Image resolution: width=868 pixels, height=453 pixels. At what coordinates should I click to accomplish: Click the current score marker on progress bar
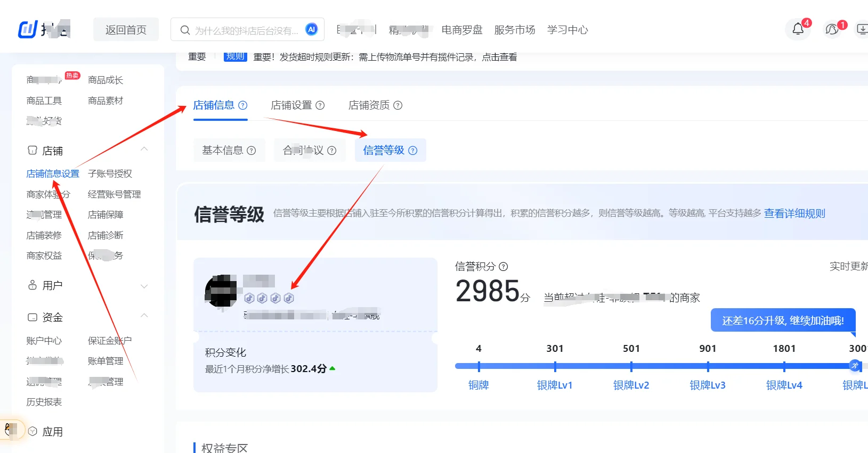(855, 366)
